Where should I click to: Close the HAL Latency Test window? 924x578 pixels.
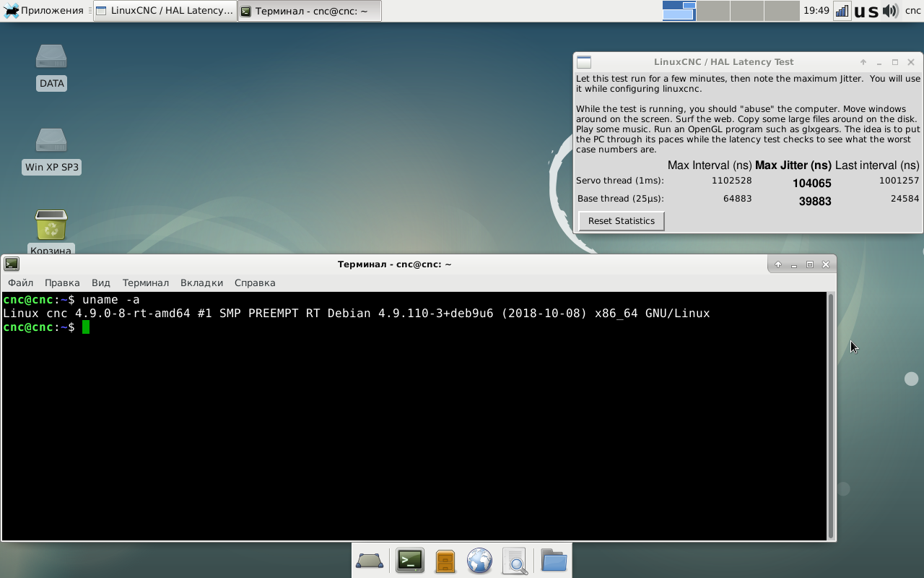coord(911,62)
